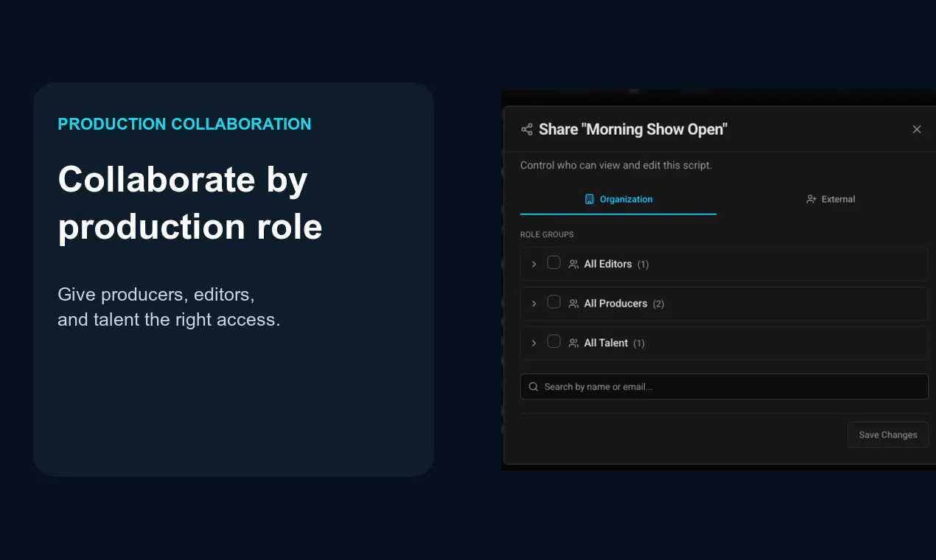Check the All Talent checkbox
936x560 pixels.
pos(553,343)
